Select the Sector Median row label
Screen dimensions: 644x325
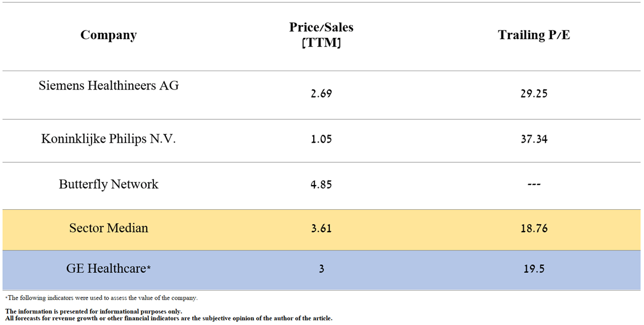click(109, 228)
